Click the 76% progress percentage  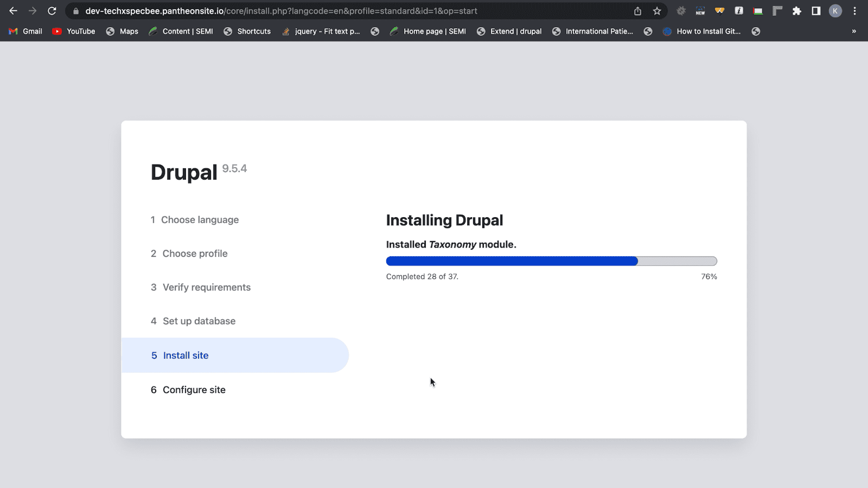[x=709, y=276]
